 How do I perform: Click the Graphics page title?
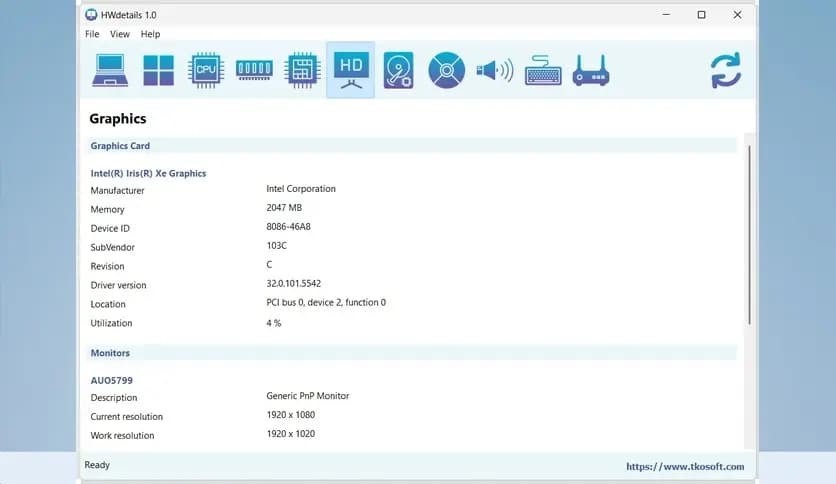click(118, 118)
